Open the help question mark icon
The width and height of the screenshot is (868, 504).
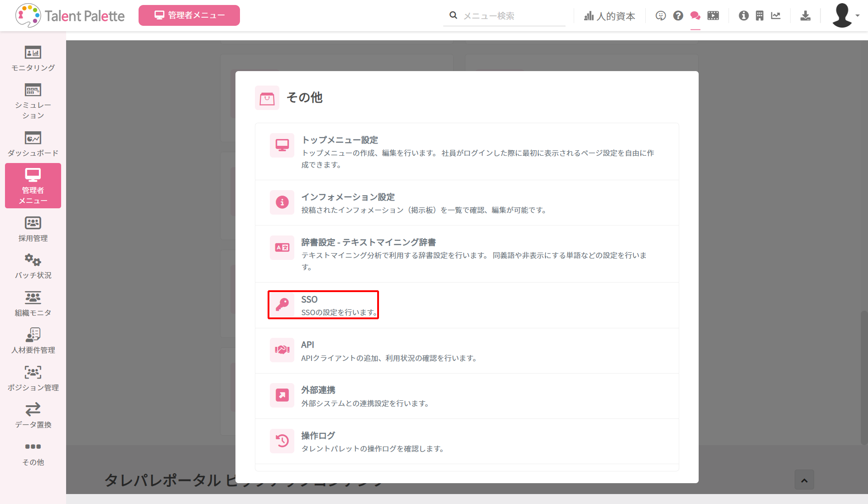click(x=678, y=16)
